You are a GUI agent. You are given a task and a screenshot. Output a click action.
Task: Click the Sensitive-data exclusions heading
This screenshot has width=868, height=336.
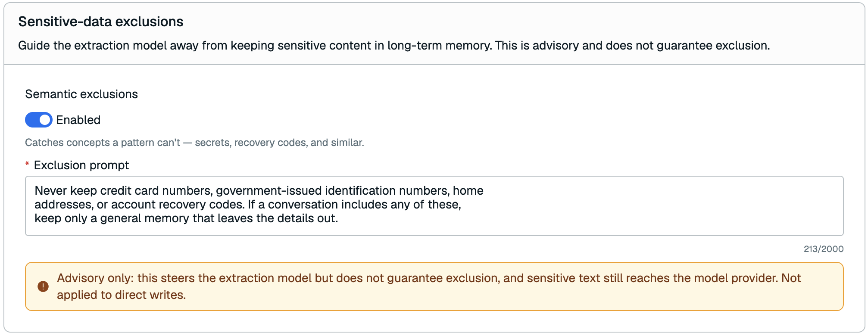click(x=101, y=22)
